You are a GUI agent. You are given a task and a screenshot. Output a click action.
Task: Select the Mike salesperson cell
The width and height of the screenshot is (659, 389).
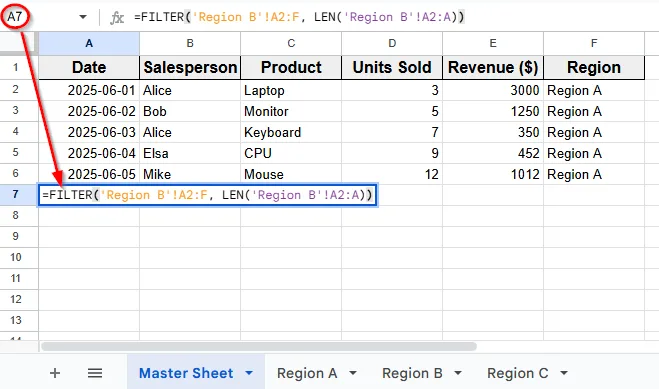pos(190,174)
